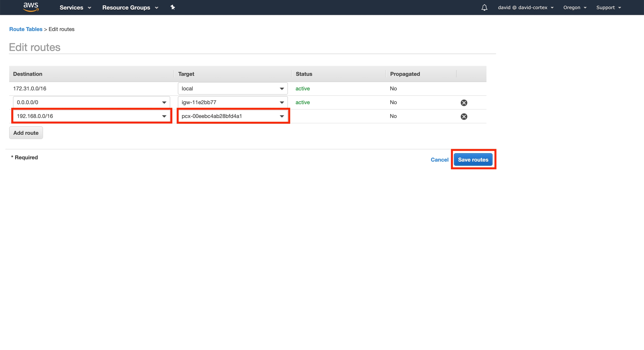Click the Add route button
Image resolution: width=644 pixels, height=350 pixels.
[26, 133]
